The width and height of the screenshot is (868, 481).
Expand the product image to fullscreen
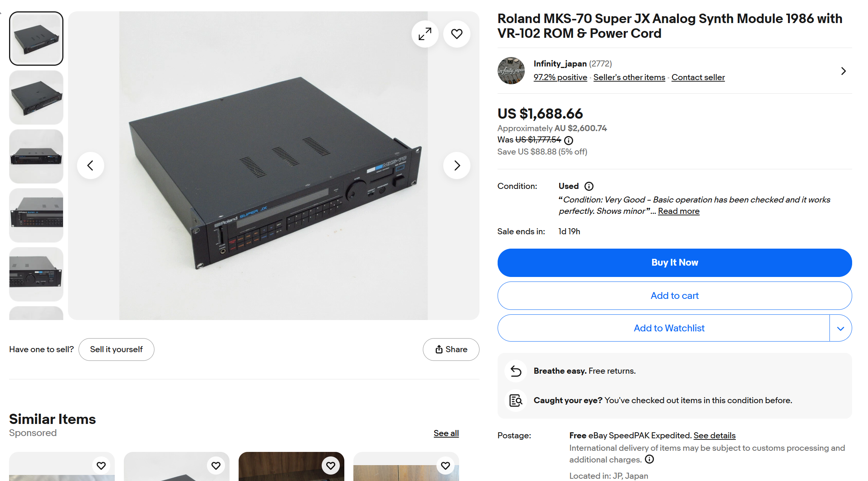[x=425, y=34]
